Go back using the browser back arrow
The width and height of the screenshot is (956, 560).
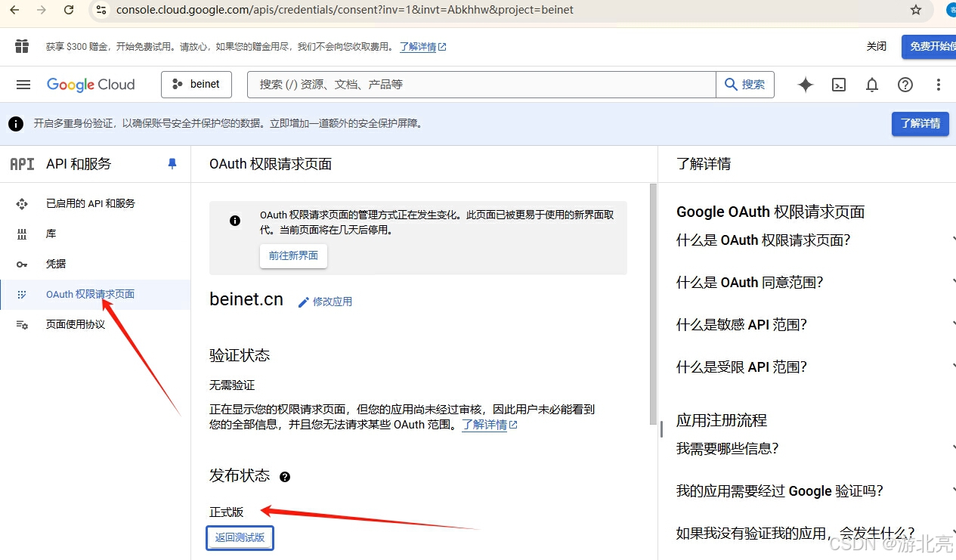click(x=15, y=10)
